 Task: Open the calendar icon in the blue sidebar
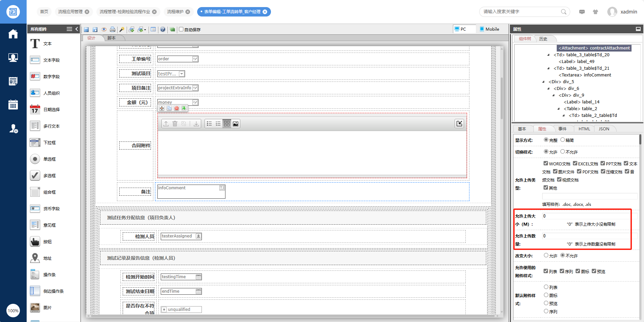click(x=13, y=105)
